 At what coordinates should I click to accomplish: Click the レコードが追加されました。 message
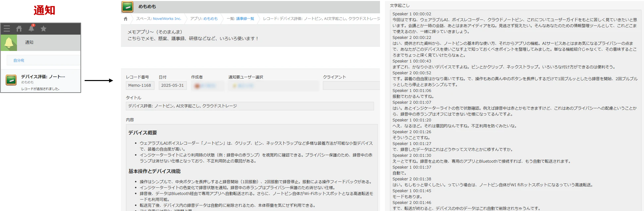coord(40,89)
